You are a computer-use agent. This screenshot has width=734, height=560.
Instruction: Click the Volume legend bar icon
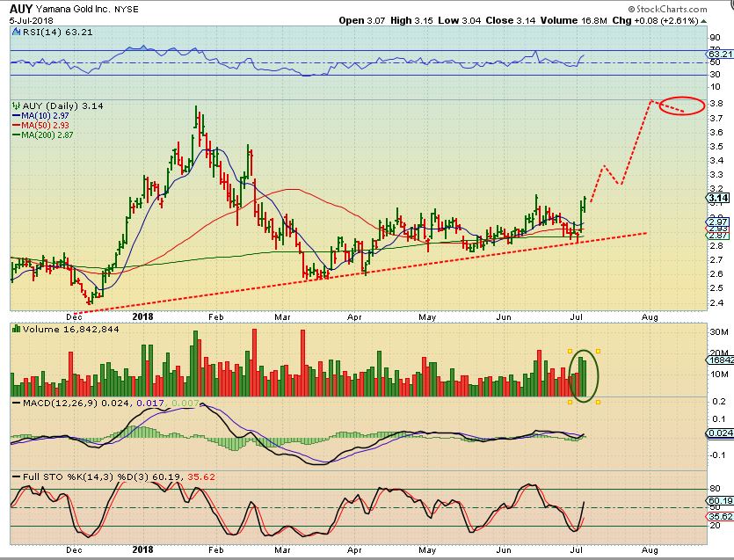pos(17,329)
